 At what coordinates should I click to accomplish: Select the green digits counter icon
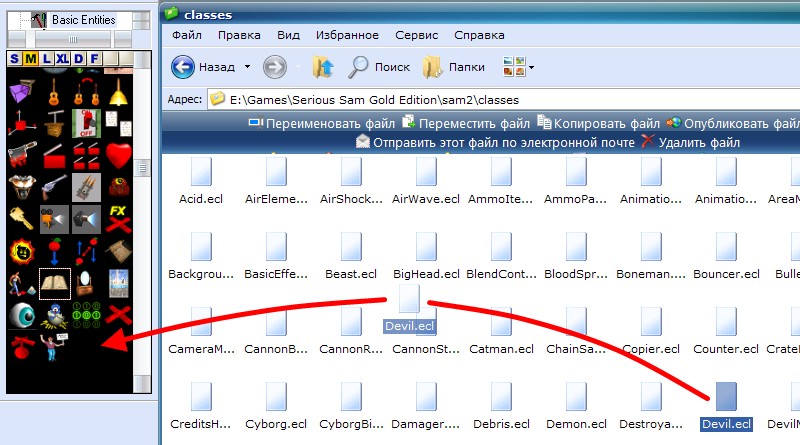point(86,314)
